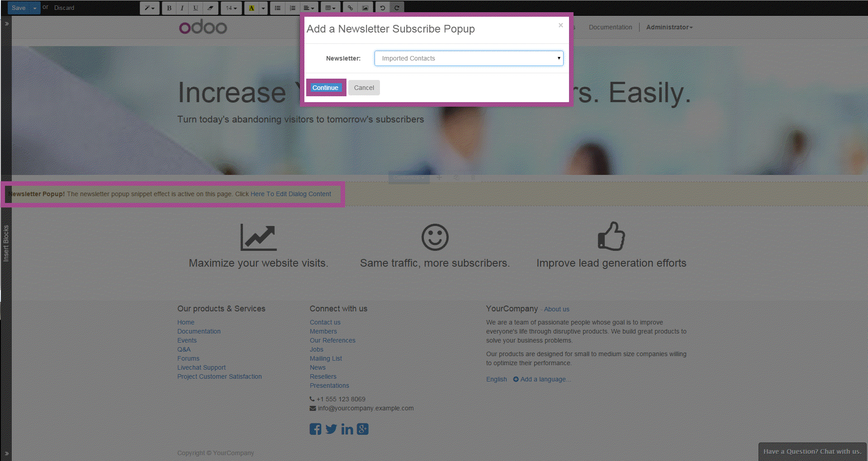Screen dimensions: 868x461
Task: Open the Facebook social icon in footer
Action: pos(315,429)
